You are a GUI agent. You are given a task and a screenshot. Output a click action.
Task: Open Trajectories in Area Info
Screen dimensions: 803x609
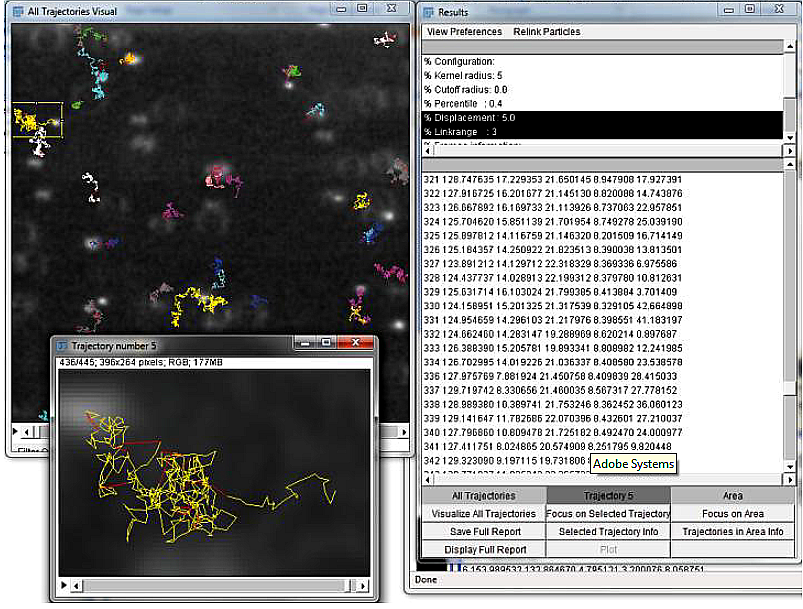[x=732, y=532]
